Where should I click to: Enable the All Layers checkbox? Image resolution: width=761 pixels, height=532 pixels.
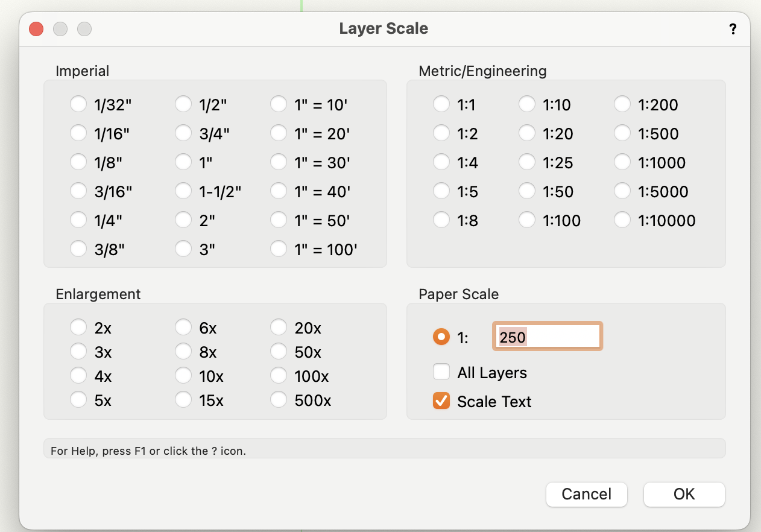coord(441,372)
